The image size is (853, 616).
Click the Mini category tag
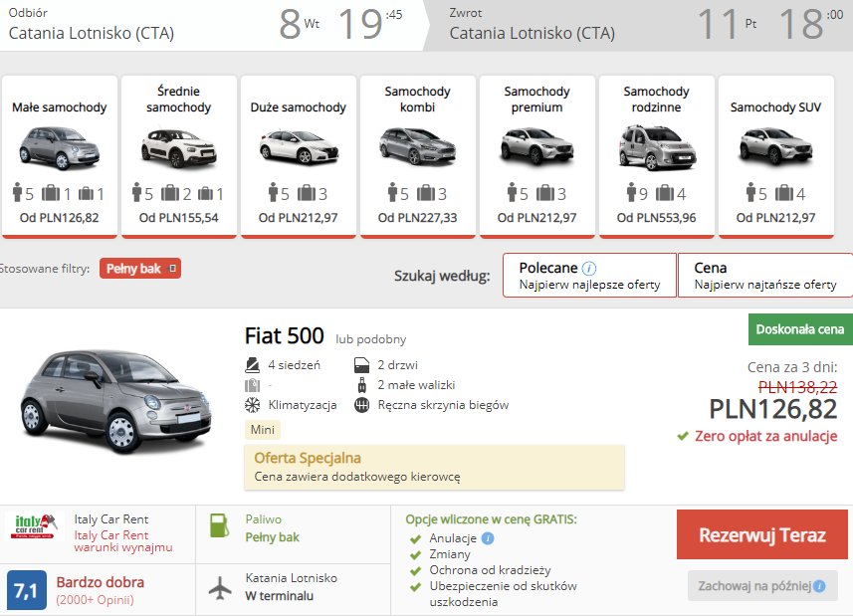click(262, 430)
